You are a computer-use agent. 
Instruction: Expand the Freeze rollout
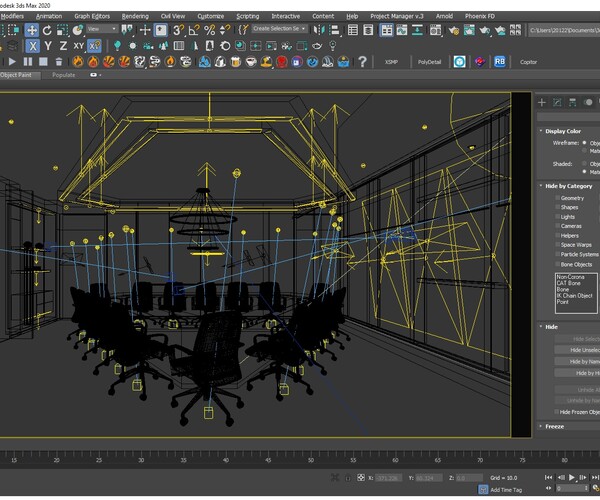click(554, 426)
